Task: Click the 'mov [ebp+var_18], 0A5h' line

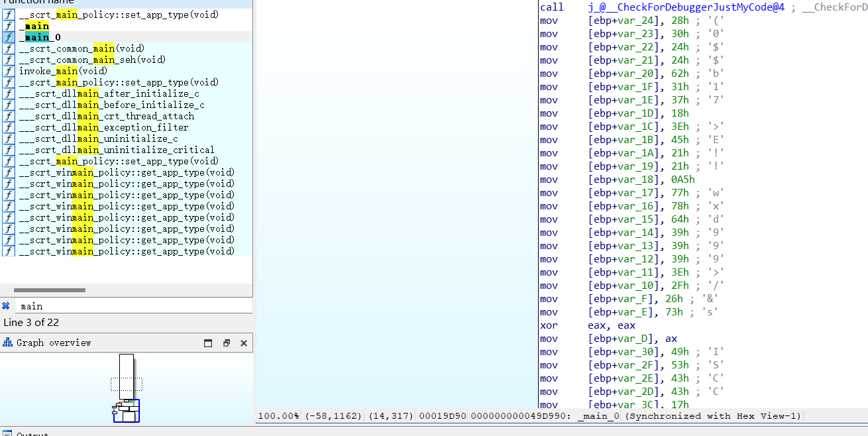Action: tap(617, 180)
